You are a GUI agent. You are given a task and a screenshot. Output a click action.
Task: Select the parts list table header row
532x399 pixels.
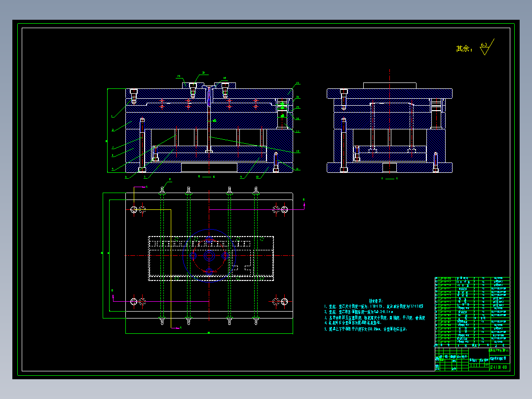tap(472, 345)
